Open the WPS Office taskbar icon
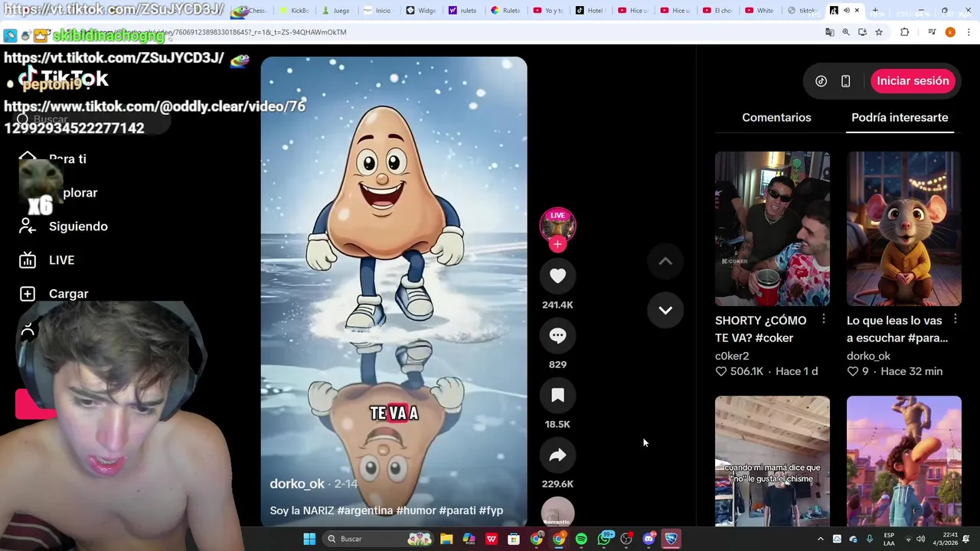This screenshot has height=551, width=980. [492, 539]
